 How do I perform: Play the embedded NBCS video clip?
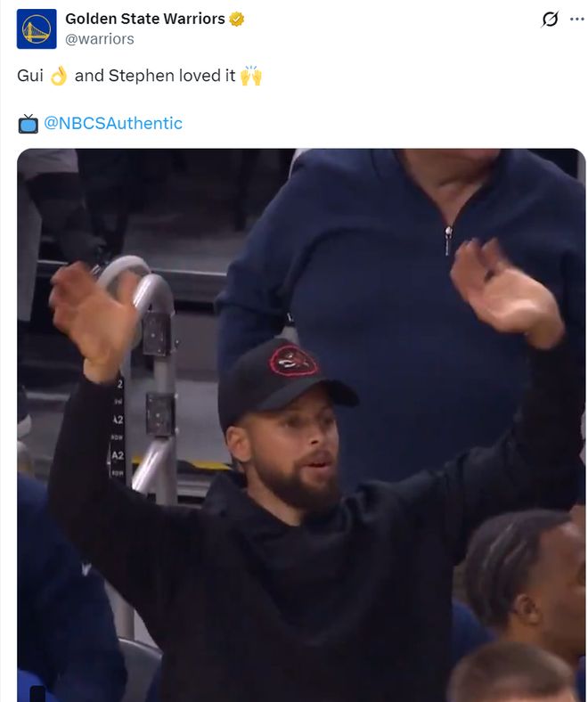point(301,425)
